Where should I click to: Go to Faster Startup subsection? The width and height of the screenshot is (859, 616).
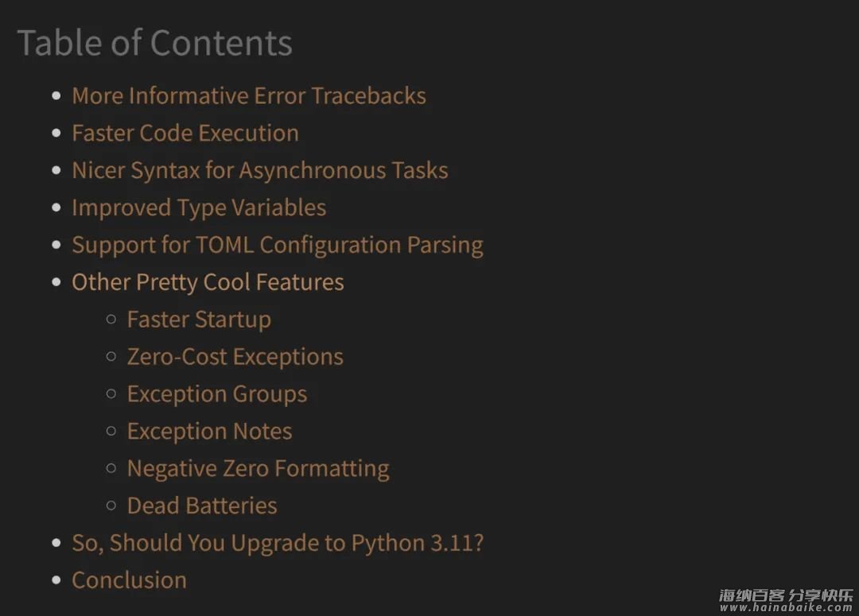[x=199, y=320]
